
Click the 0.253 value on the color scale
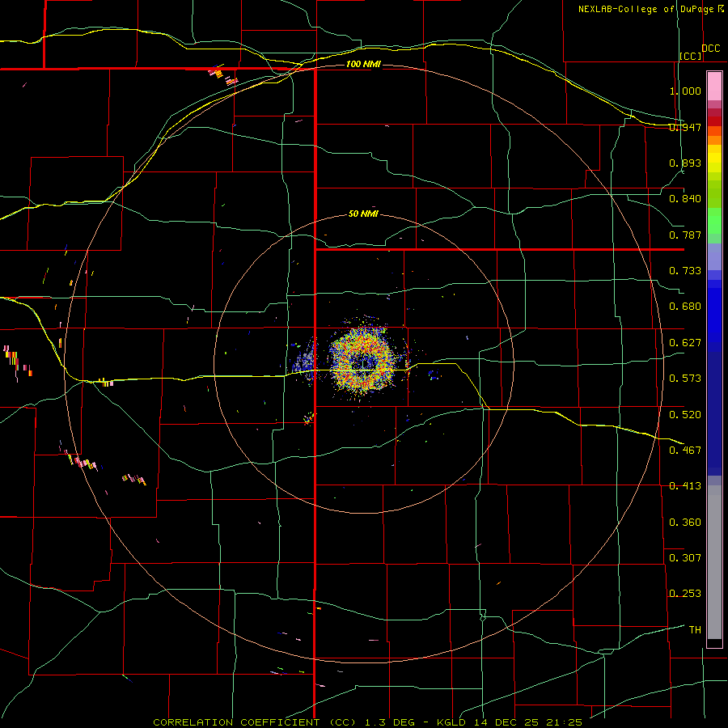pos(685,594)
